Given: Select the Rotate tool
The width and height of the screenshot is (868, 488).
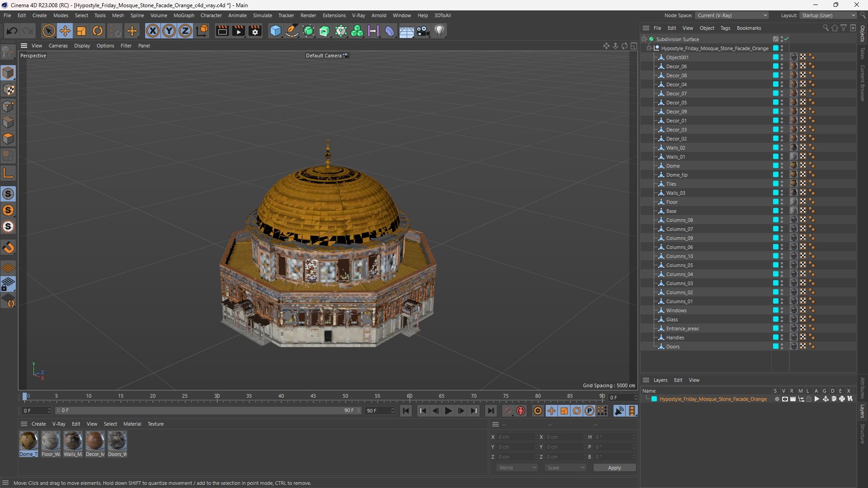Looking at the screenshot, I should coord(98,31).
